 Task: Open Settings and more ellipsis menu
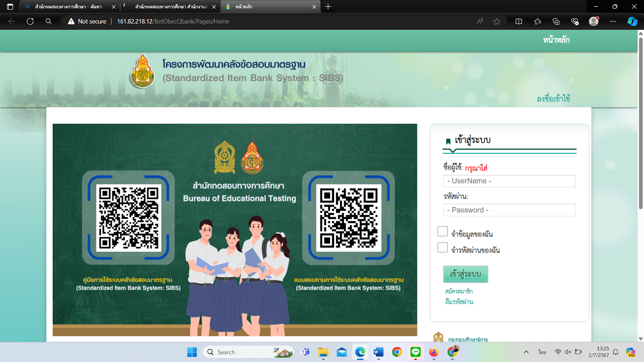[x=613, y=21]
